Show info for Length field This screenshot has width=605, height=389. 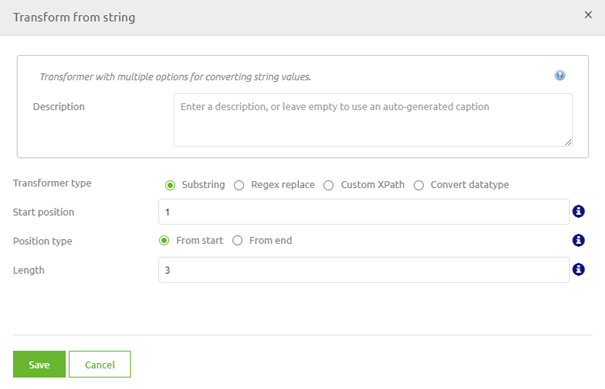578,269
